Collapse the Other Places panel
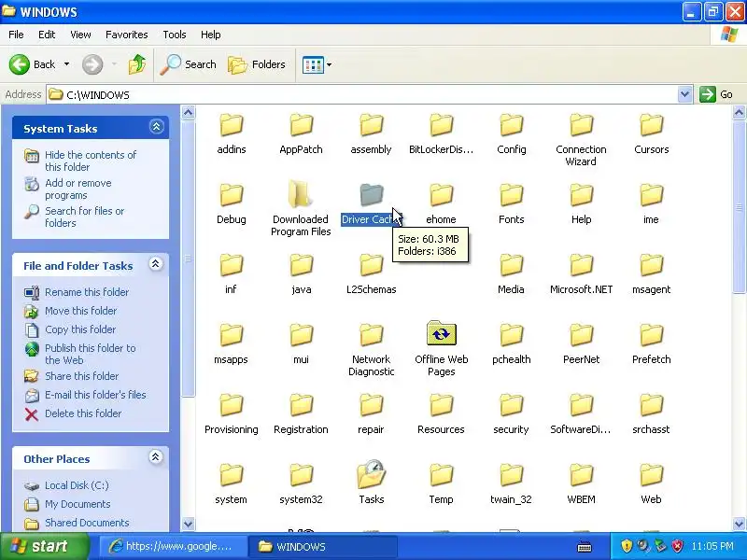 (x=155, y=457)
